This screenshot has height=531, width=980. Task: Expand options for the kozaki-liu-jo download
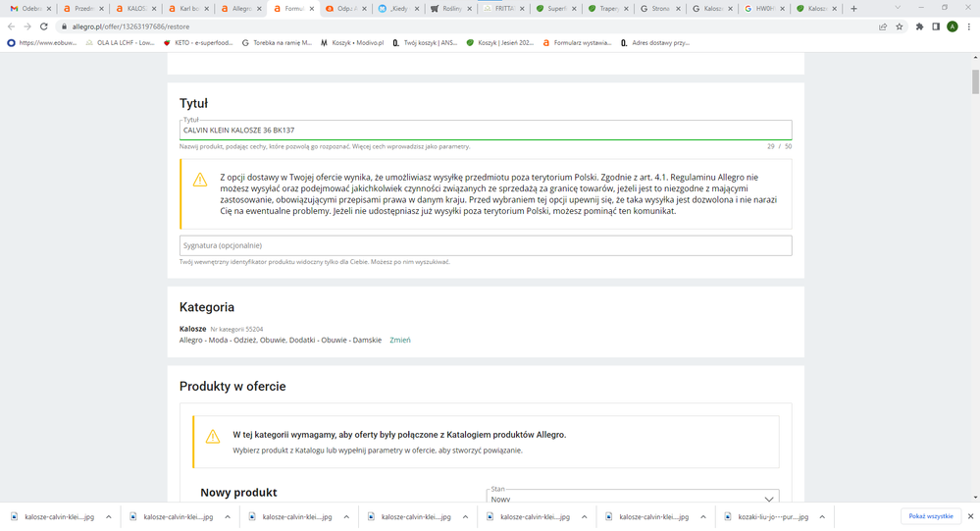tap(822, 516)
